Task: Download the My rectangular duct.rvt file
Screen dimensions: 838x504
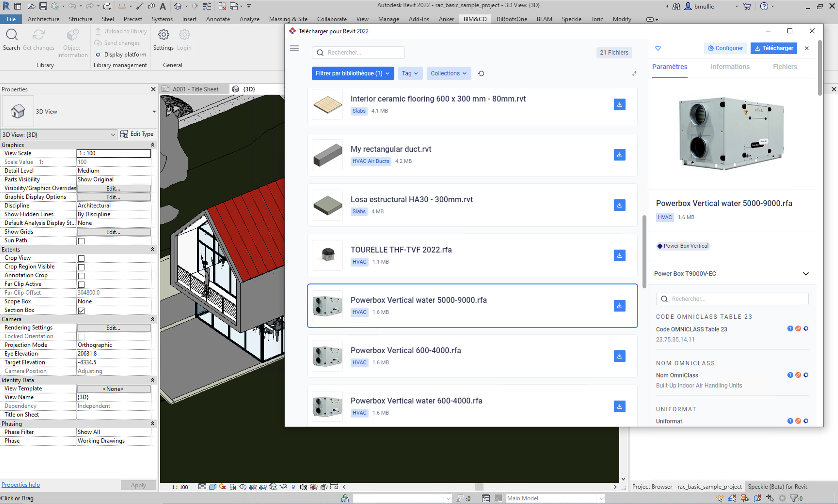Action: click(x=620, y=155)
